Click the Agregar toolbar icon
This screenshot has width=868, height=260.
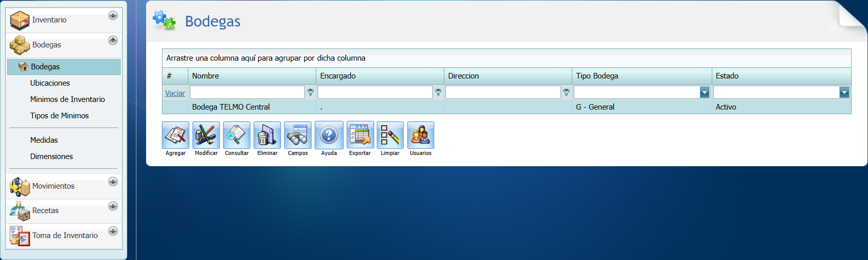tap(176, 135)
